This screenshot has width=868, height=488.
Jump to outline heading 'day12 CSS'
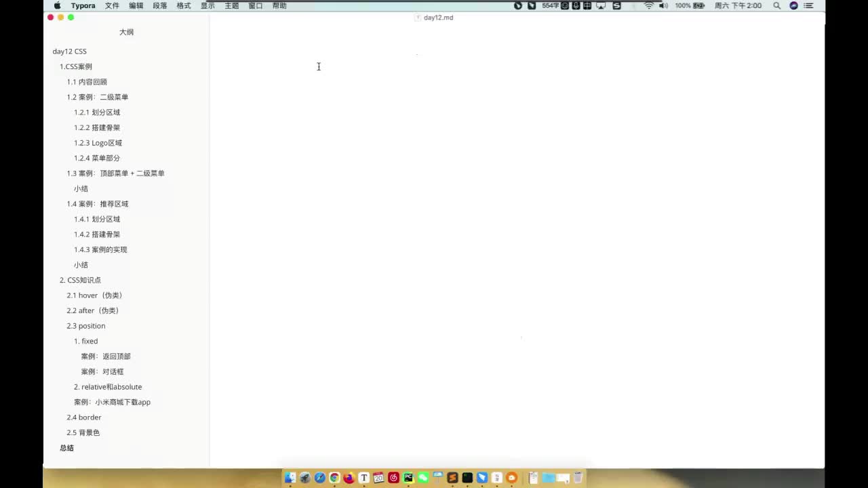tap(70, 52)
